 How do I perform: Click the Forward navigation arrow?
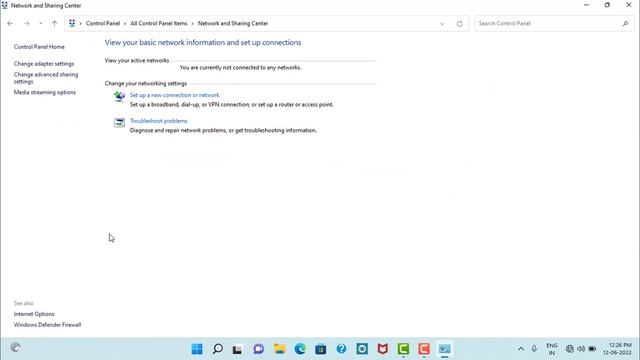coord(27,24)
